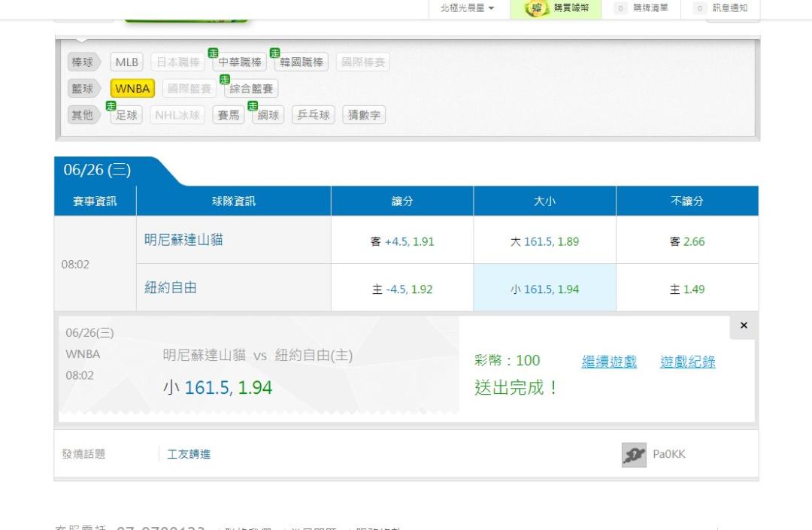Click the live badge on 足球

111,105
